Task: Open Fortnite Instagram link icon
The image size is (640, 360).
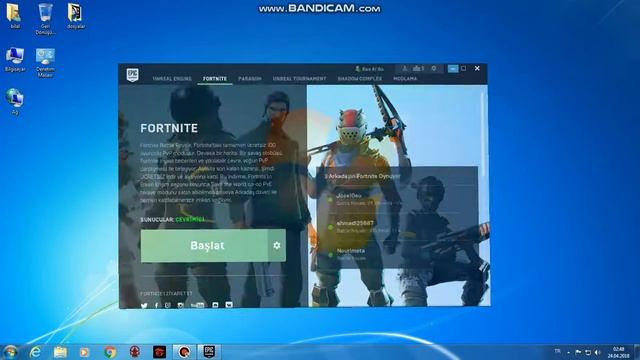Action: (x=180, y=305)
